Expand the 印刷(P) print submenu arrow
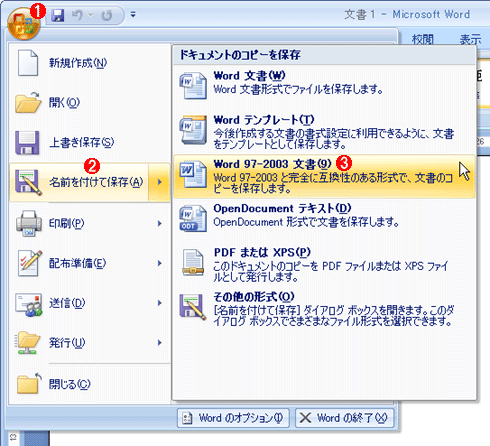The width and height of the screenshot is (490, 446). coord(160,223)
